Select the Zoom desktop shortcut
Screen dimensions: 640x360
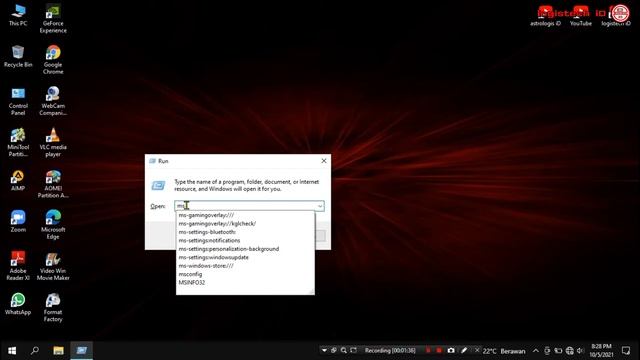18,221
